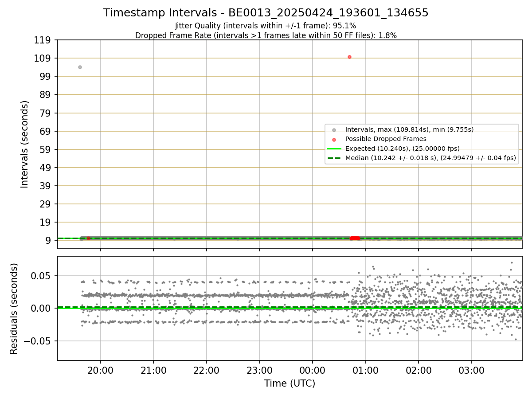532x399 pixels.
Task: Click the '00:00' x-axis tick label
Action: [x=312, y=371]
